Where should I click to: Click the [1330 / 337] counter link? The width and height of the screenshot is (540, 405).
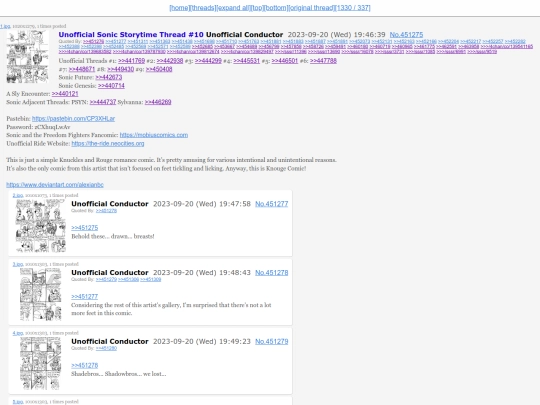[353, 8]
